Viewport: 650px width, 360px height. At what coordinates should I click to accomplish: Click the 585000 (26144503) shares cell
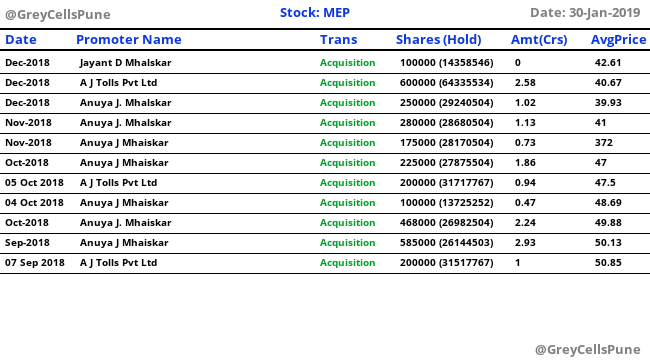pos(446,243)
